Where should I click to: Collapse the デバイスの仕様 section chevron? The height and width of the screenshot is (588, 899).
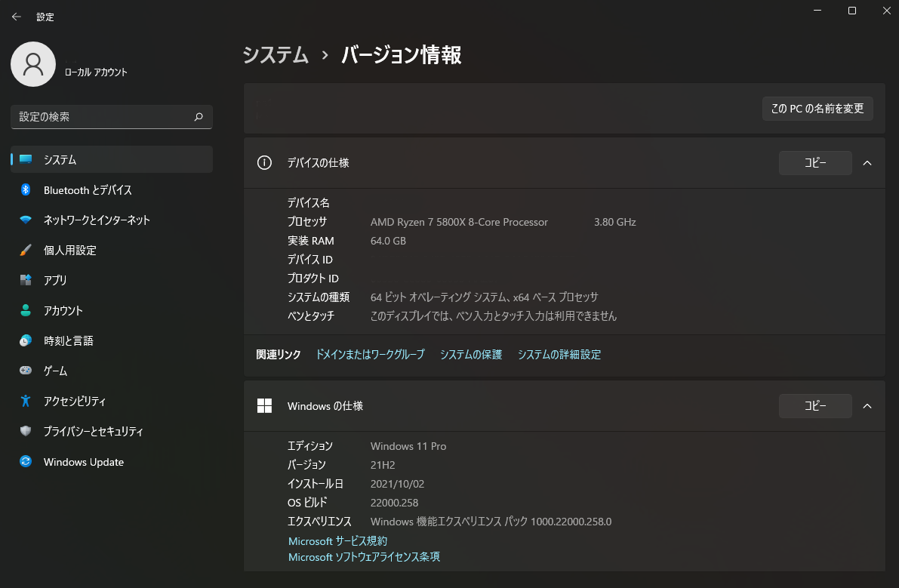coord(867,163)
